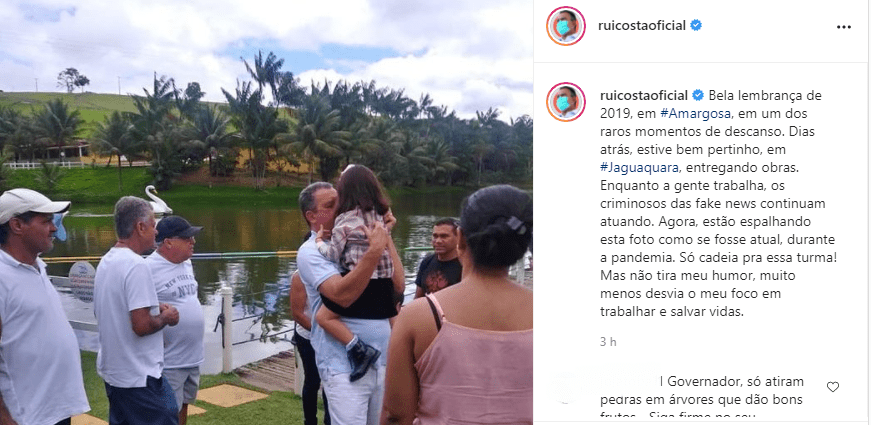The width and height of the screenshot is (871, 425).
Task: Click the blurred commenter avatar
Action: click(x=565, y=387)
